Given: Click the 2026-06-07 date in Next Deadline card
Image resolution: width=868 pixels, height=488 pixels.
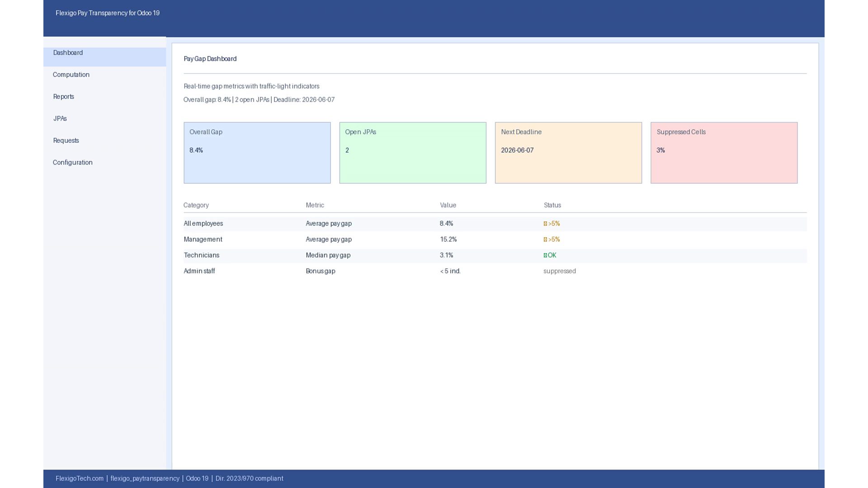Looking at the screenshot, I should click(517, 150).
